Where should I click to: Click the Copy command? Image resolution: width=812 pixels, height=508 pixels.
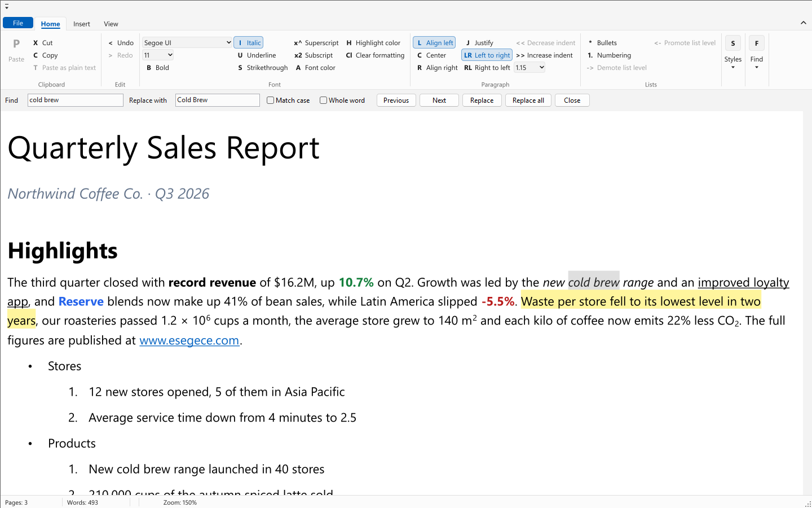coord(45,55)
